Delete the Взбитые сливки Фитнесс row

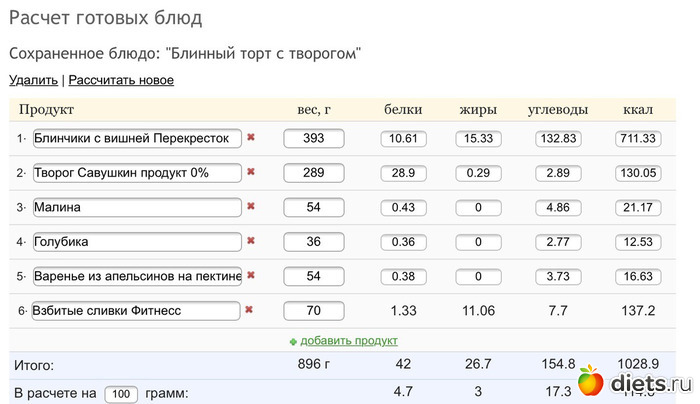click(251, 310)
